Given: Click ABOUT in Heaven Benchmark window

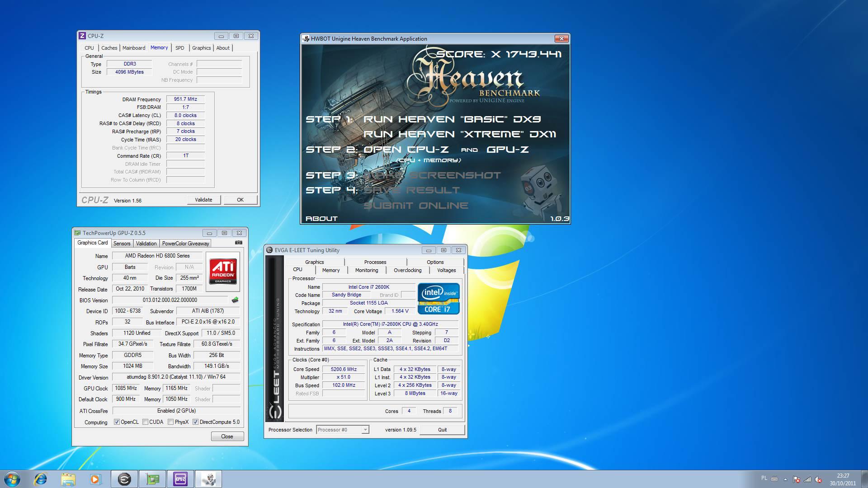Looking at the screenshot, I should point(321,218).
